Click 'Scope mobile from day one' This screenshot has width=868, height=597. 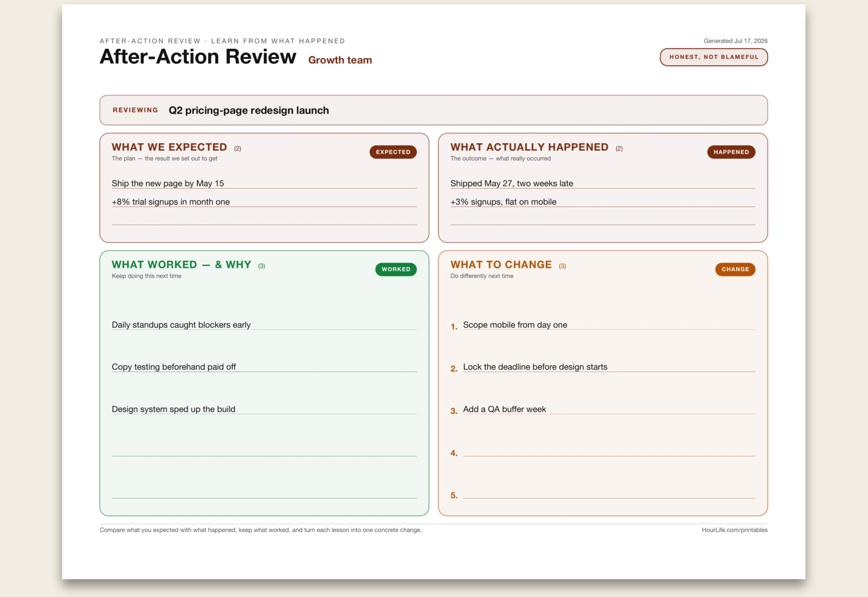pos(515,325)
